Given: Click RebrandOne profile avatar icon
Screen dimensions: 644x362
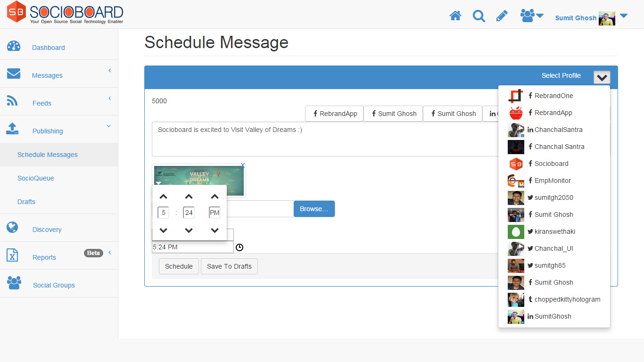Looking at the screenshot, I should pyautogui.click(x=516, y=96).
